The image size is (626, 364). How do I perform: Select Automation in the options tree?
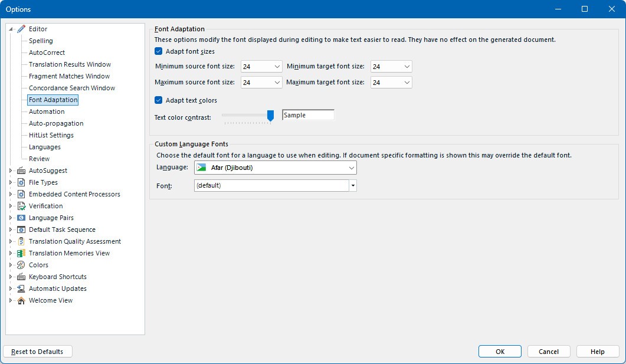47,112
